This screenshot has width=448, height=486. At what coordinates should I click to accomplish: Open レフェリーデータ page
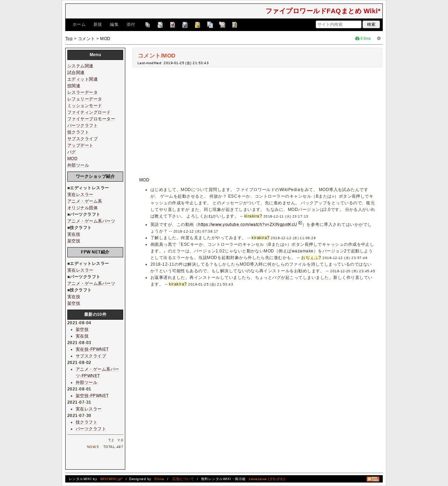84,99
